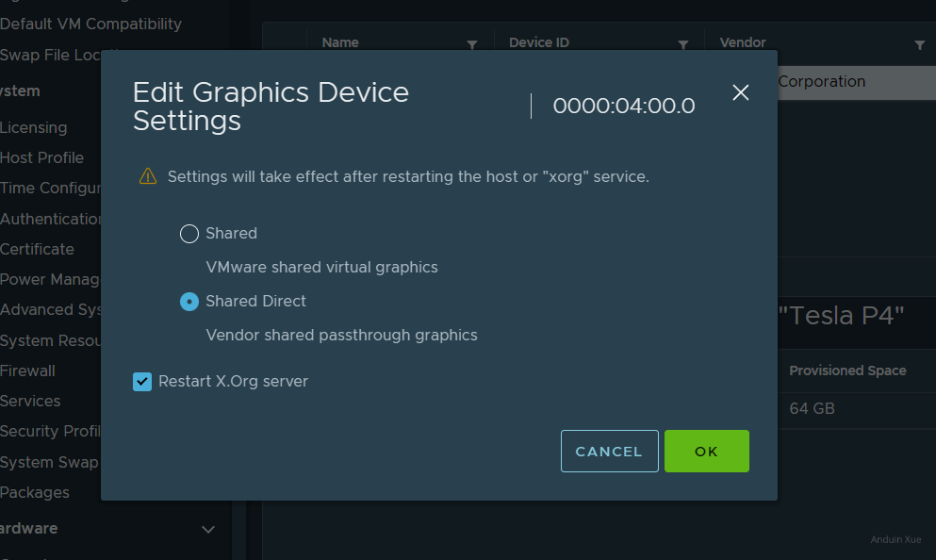Screen dimensions: 936x560
Task: Open the Device ID column filter
Action: 683,44
